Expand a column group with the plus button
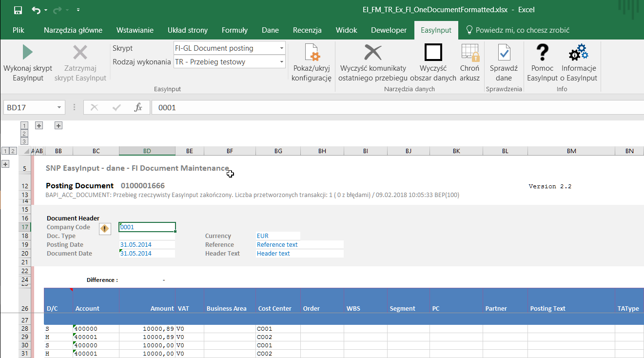Screen dimensions: 644x358 click(x=39, y=125)
